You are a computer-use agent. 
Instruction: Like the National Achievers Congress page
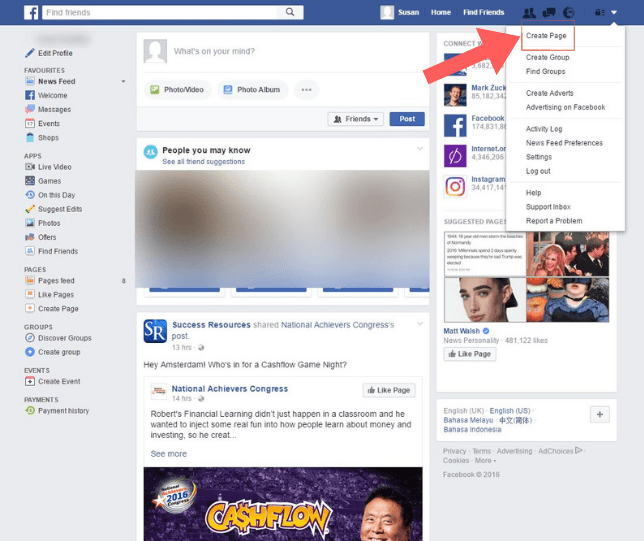coord(388,390)
